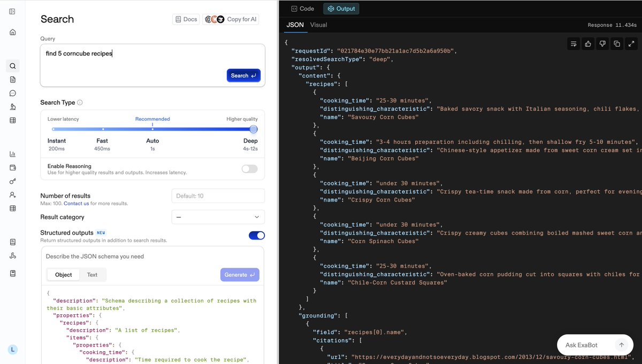Screen dimensions: 642x364
Task: Set search type slider to Instant
Action: [x=53, y=129]
